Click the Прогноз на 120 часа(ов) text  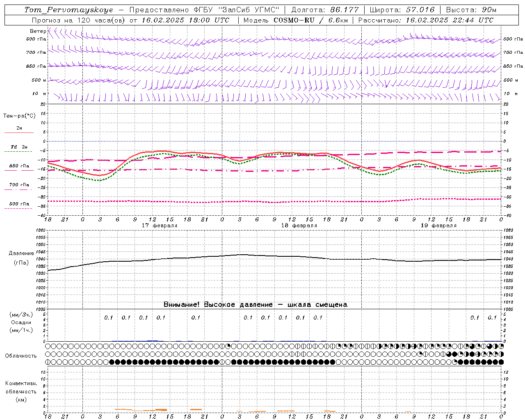(x=79, y=20)
